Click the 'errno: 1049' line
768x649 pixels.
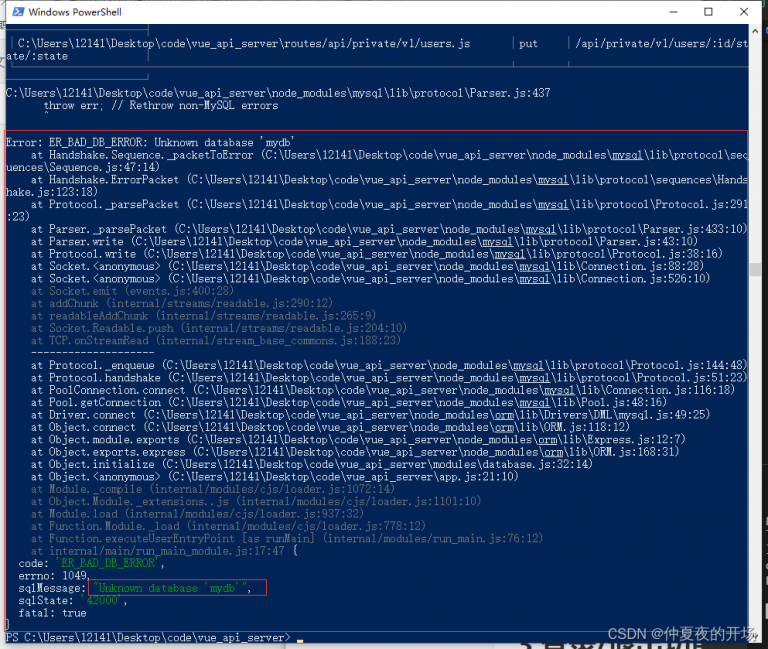tap(53, 576)
